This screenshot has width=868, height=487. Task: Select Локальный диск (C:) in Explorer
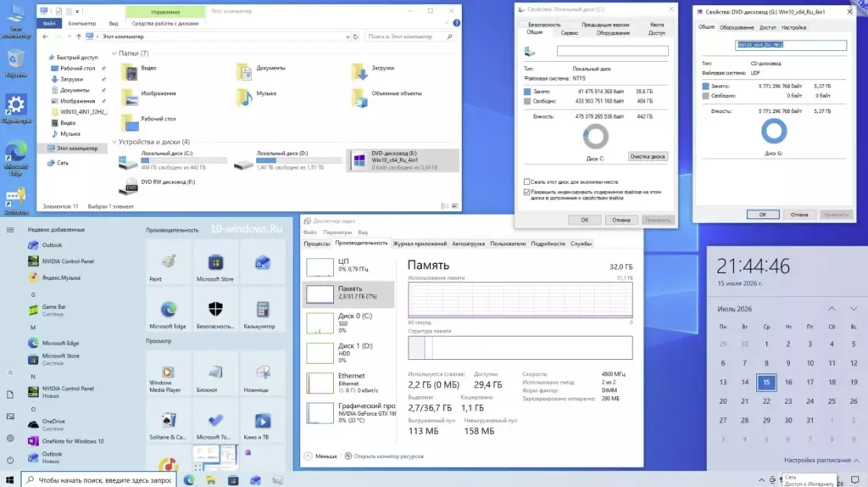click(173, 160)
